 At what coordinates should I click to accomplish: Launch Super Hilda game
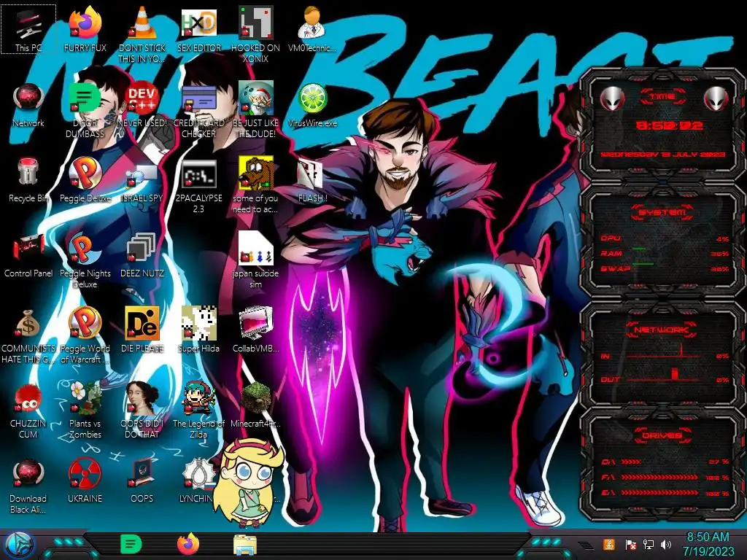tap(199, 330)
